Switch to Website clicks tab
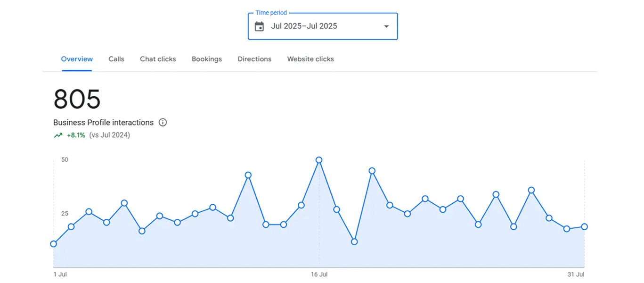This screenshot has height=283, width=644. (x=310, y=59)
